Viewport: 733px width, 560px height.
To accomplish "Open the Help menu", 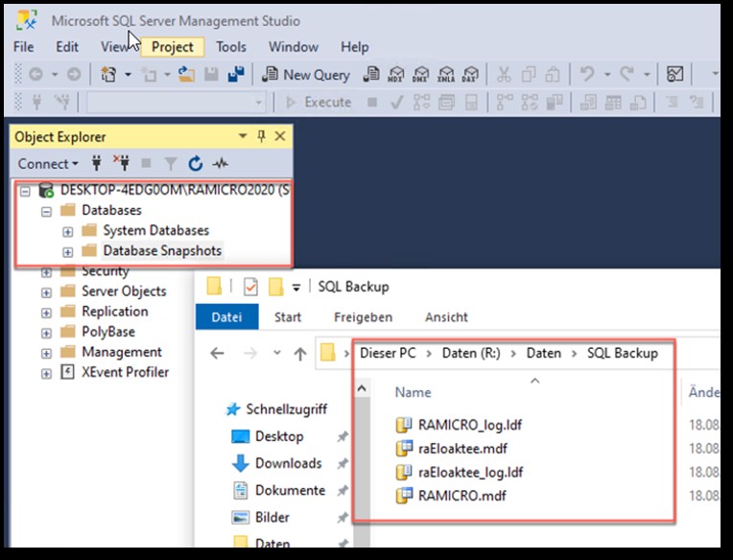I will coord(354,47).
